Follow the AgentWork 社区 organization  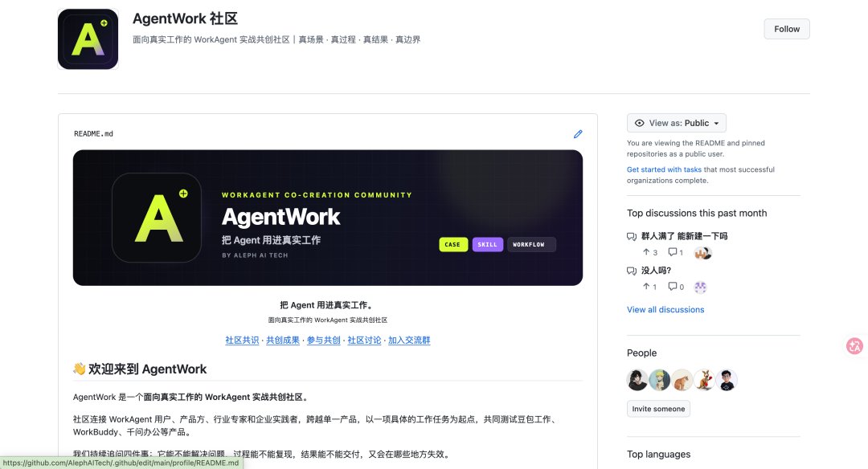coord(787,29)
